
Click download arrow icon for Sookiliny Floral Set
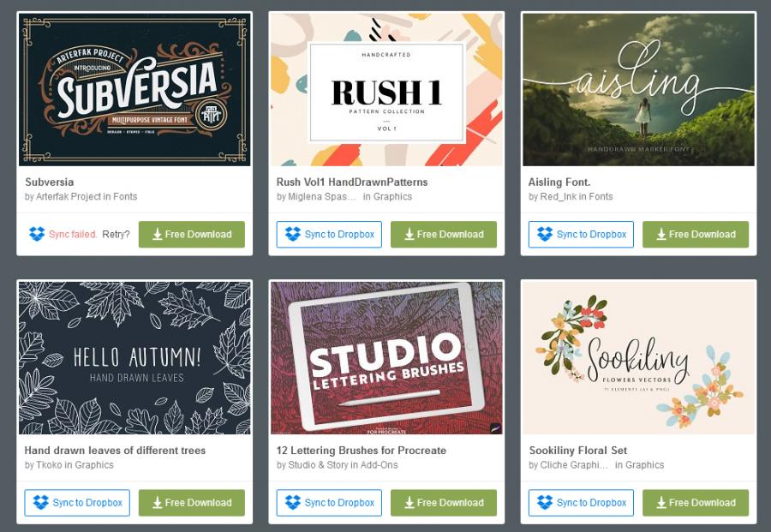(661, 503)
